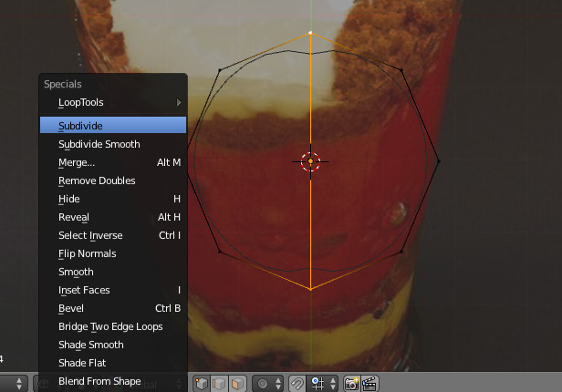Expand the LoopTools submenu arrow
This screenshot has width=562, height=392.
[x=179, y=102]
